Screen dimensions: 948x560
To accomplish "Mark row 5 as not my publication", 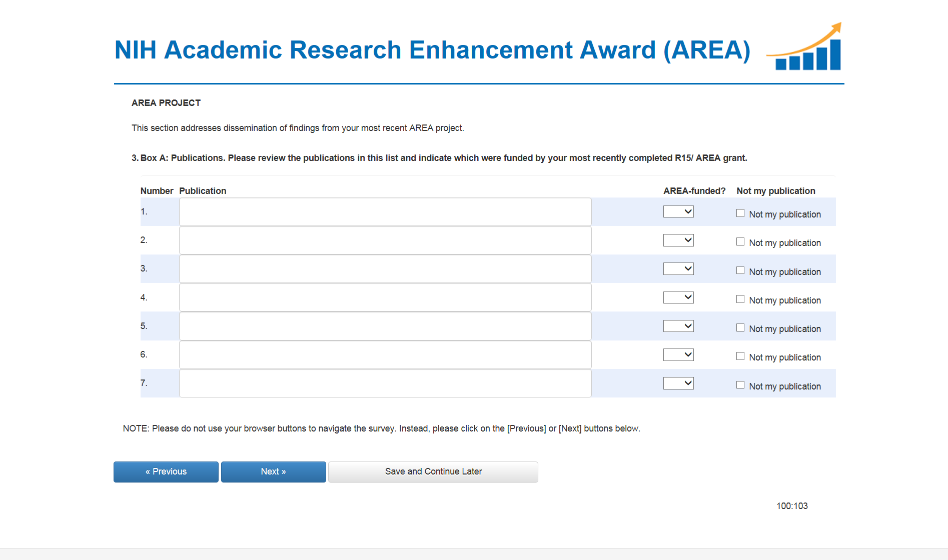I will click(x=740, y=328).
